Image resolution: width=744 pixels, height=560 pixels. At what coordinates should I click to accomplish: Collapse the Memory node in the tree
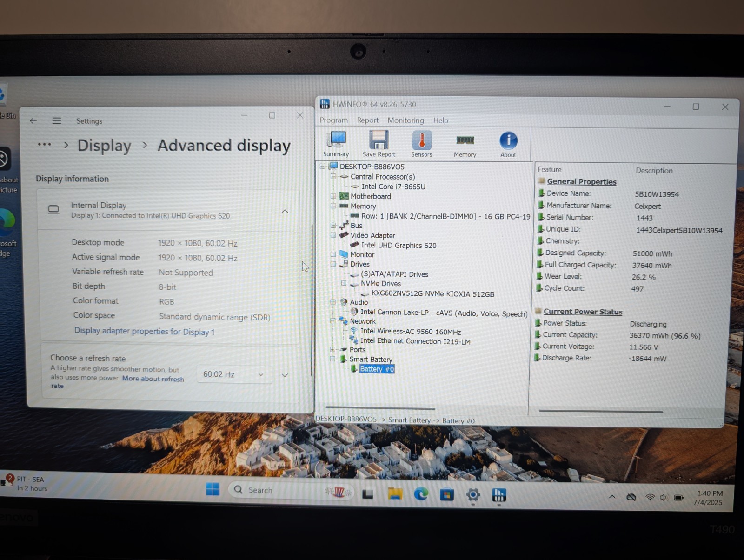[x=333, y=206]
